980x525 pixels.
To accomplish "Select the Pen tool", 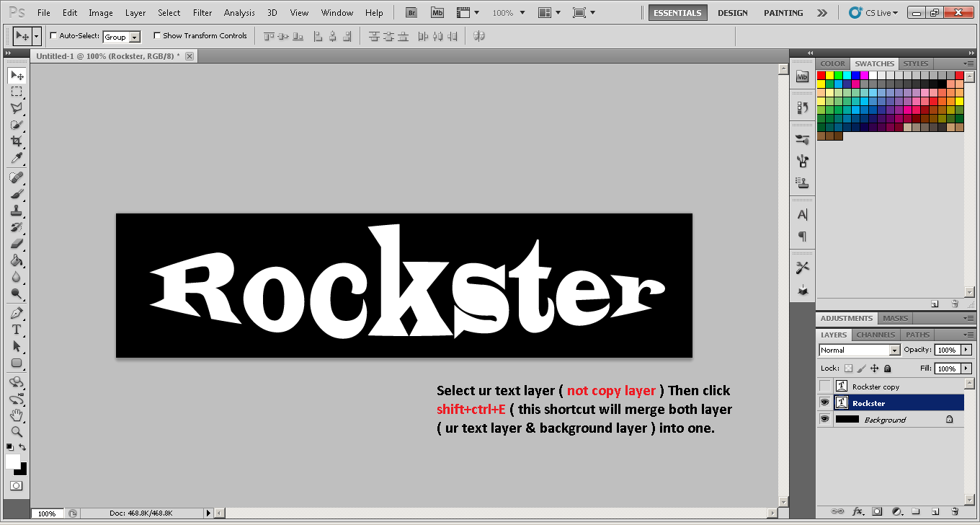I will point(17,313).
